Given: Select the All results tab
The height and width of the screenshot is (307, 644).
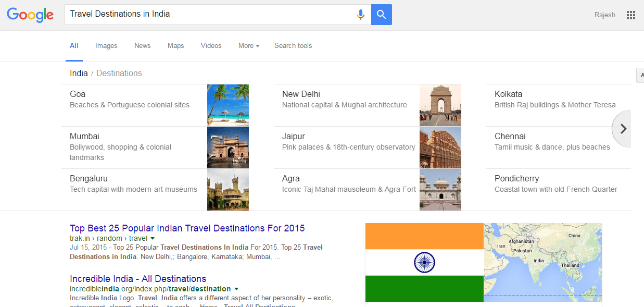Looking at the screenshot, I should tap(74, 46).
